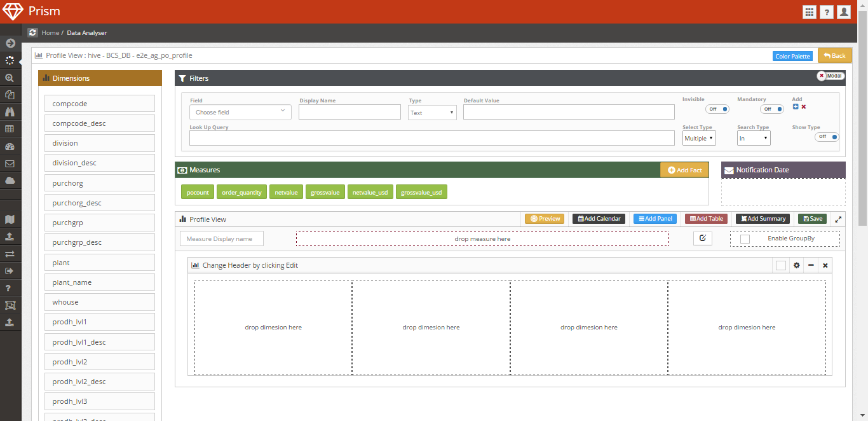Open the Select Type dropdown showing Multiple
Image resolution: width=868 pixels, height=421 pixels.
coord(699,138)
